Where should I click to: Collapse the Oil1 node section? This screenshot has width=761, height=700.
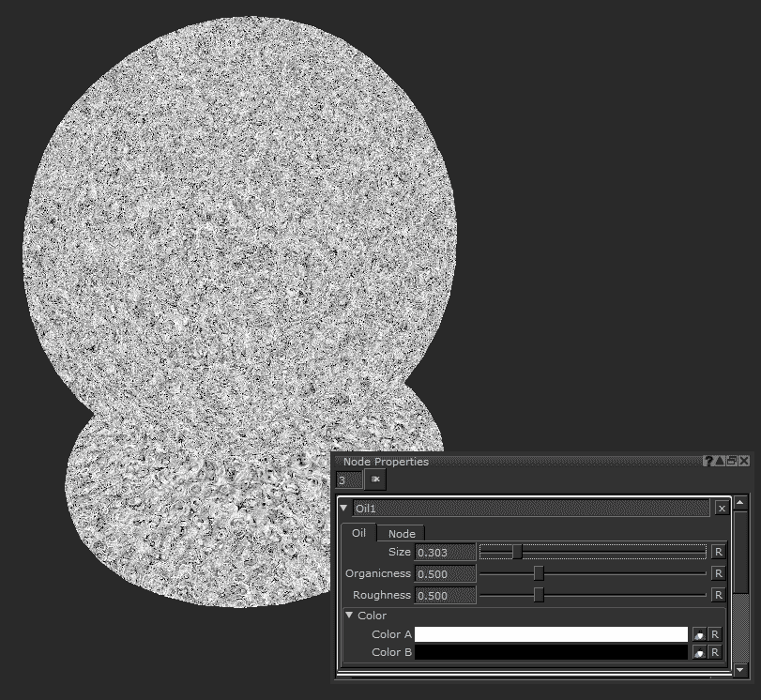(x=344, y=508)
